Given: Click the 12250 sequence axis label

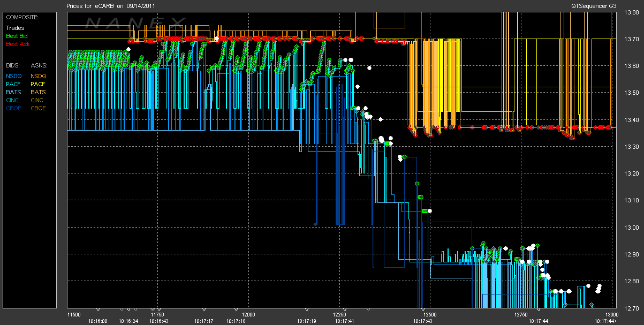Looking at the screenshot, I should point(340,314).
